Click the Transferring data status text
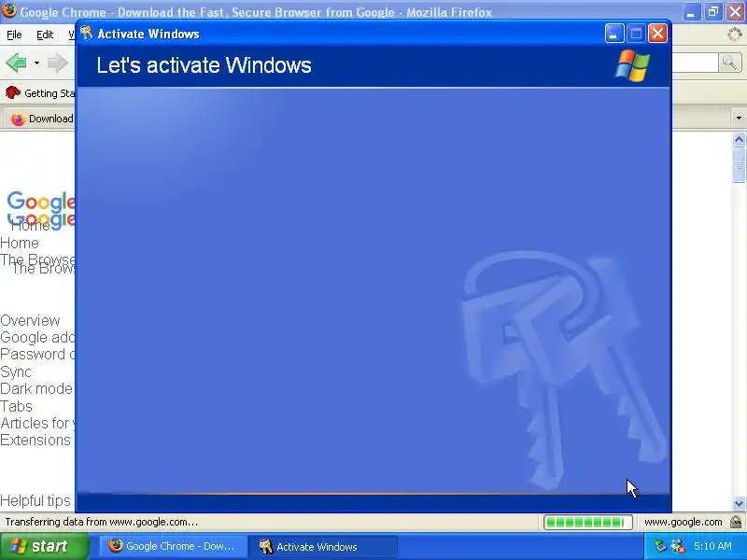The width and height of the screenshot is (747, 560). 102,522
